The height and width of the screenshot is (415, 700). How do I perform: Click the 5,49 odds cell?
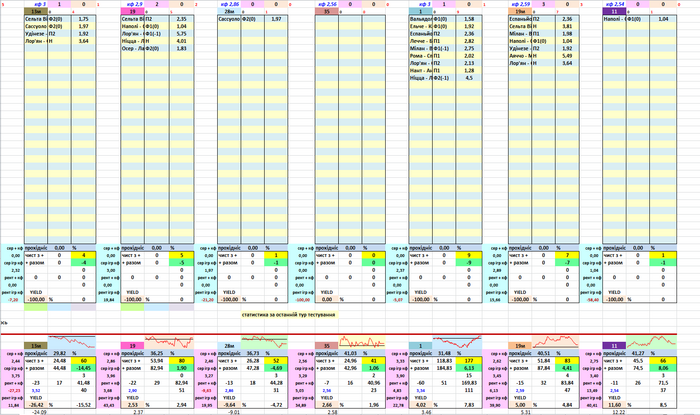(x=567, y=56)
